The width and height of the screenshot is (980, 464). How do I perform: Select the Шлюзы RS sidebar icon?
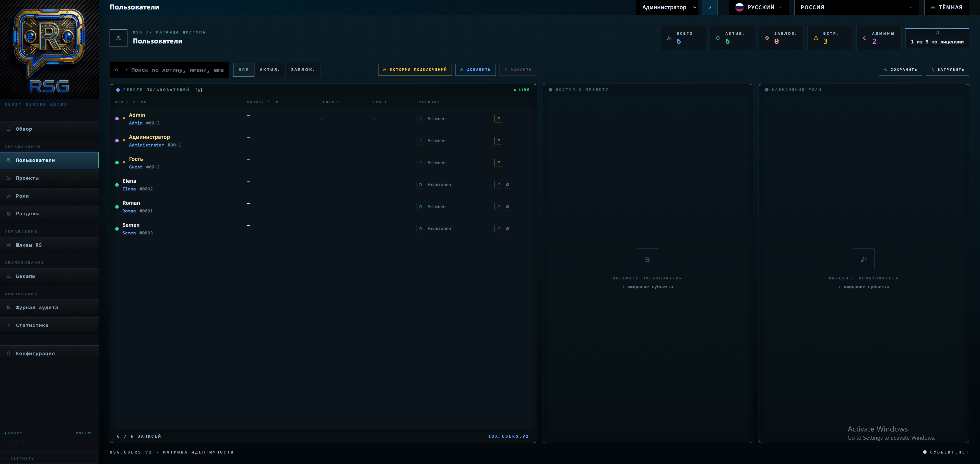(x=8, y=245)
